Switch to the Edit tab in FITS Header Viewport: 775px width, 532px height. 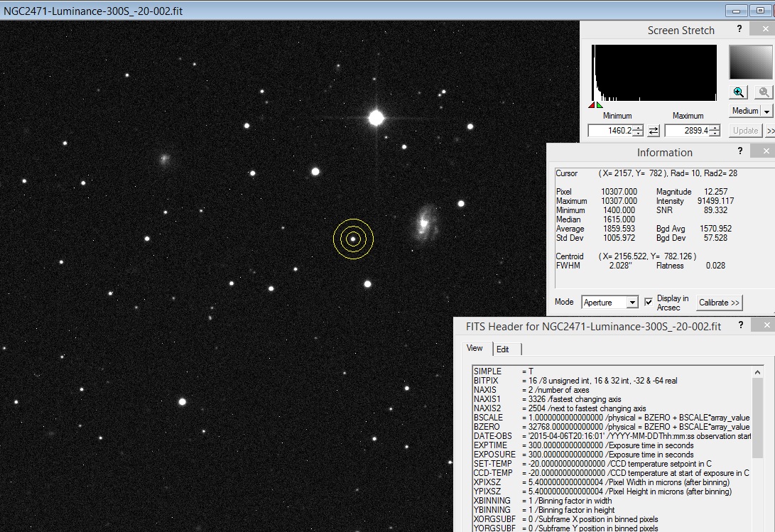504,349
